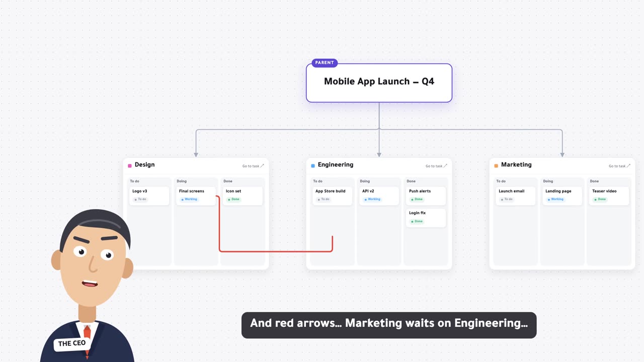Click the To do column header in Marketing

501,182
